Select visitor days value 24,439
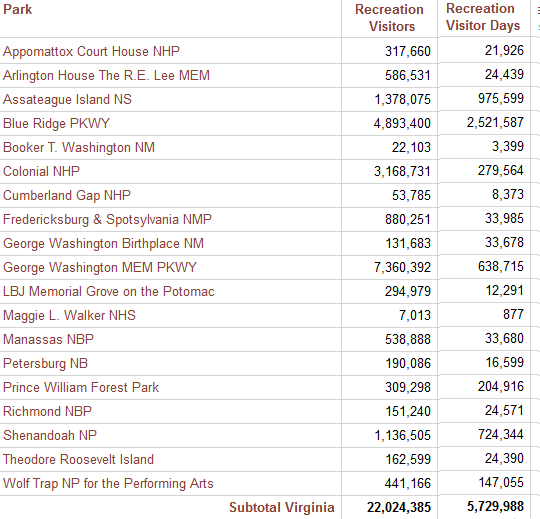The image size is (540, 519). 504,74
